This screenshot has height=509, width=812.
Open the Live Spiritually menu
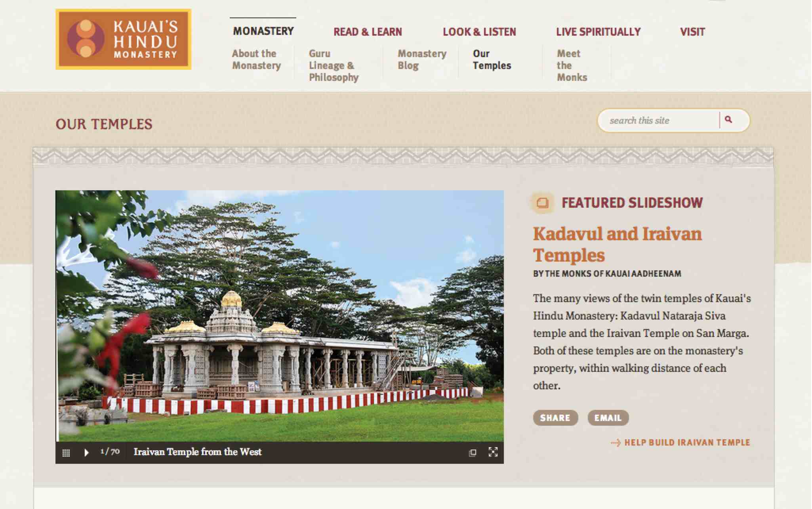pos(598,32)
